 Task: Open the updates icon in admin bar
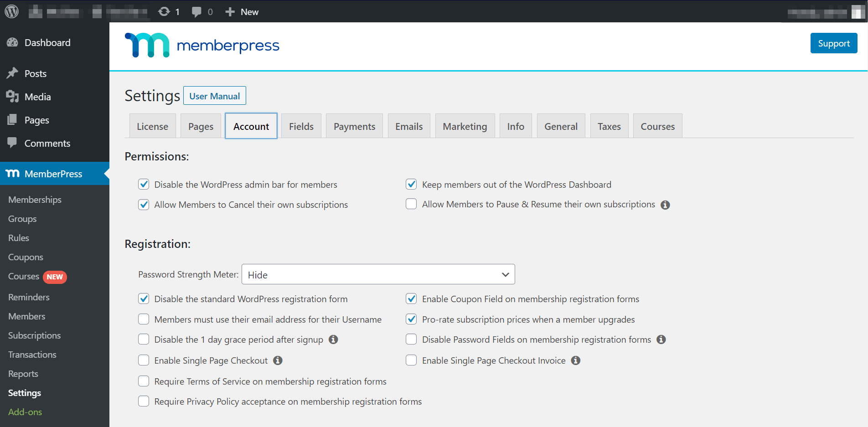tap(164, 12)
